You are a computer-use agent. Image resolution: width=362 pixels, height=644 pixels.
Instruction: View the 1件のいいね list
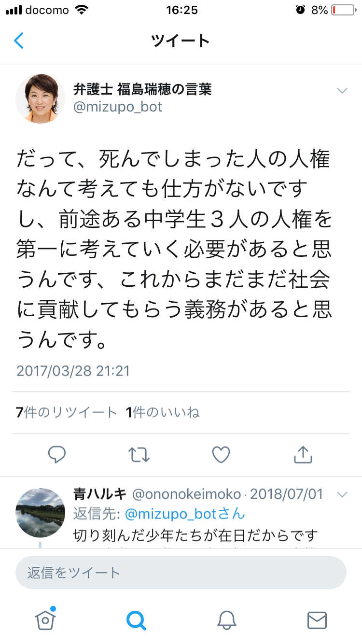point(163,412)
